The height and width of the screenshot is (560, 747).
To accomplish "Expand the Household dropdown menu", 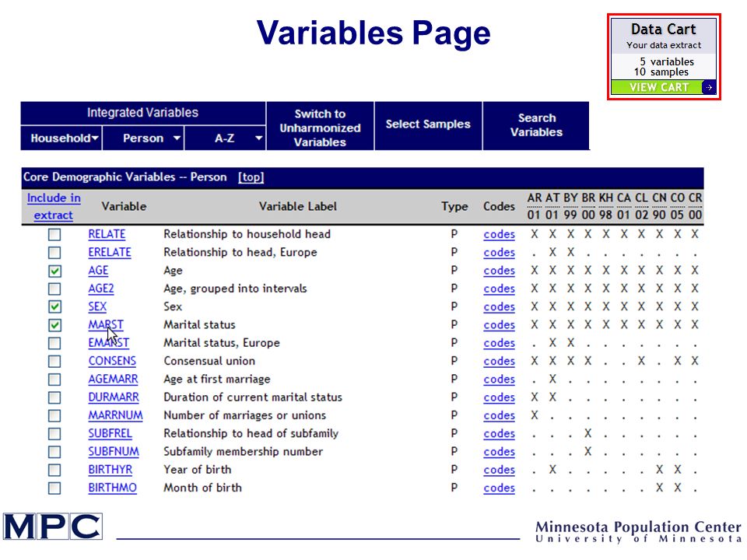I will (x=61, y=138).
